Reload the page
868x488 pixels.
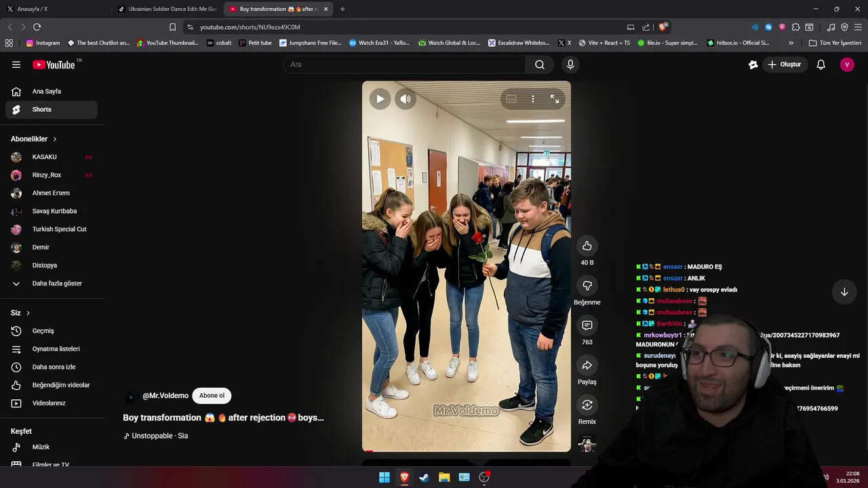pyautogui.click(x=37, y=27)
